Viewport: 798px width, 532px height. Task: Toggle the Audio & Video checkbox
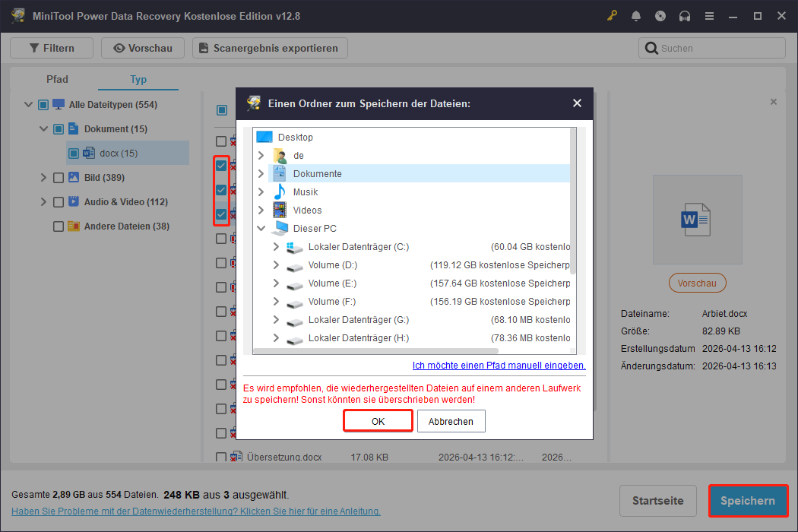click(x=59, y=202)
